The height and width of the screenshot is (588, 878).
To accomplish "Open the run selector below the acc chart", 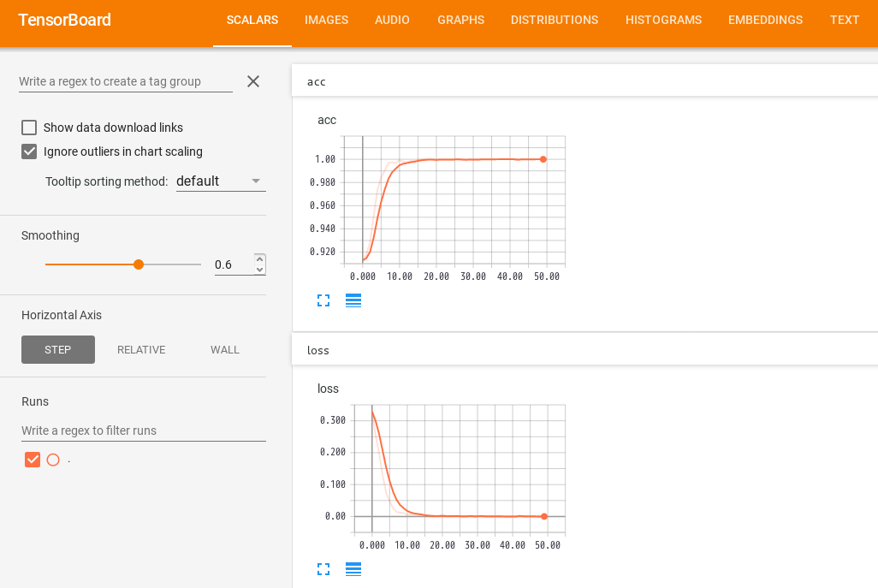I will click(353, 300).
